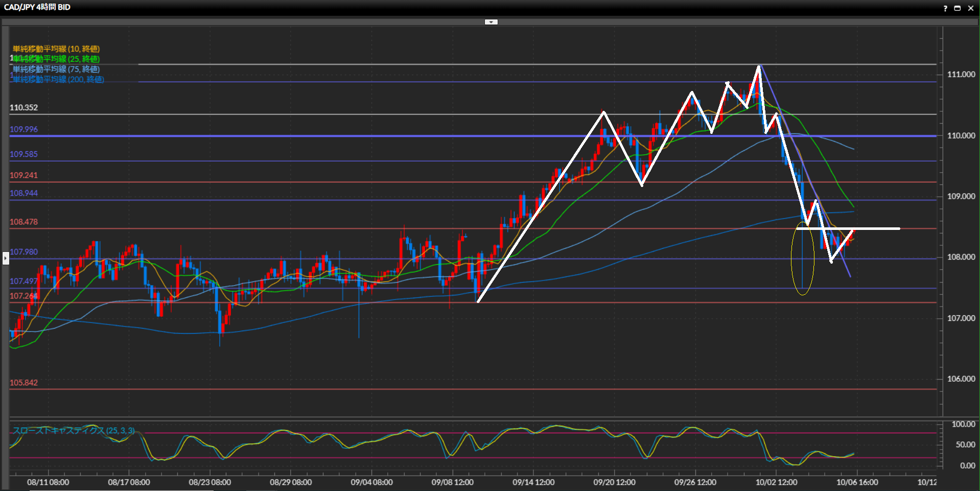
Task: Click 111.000 on the price axis
Action: (x=961, y=75)
